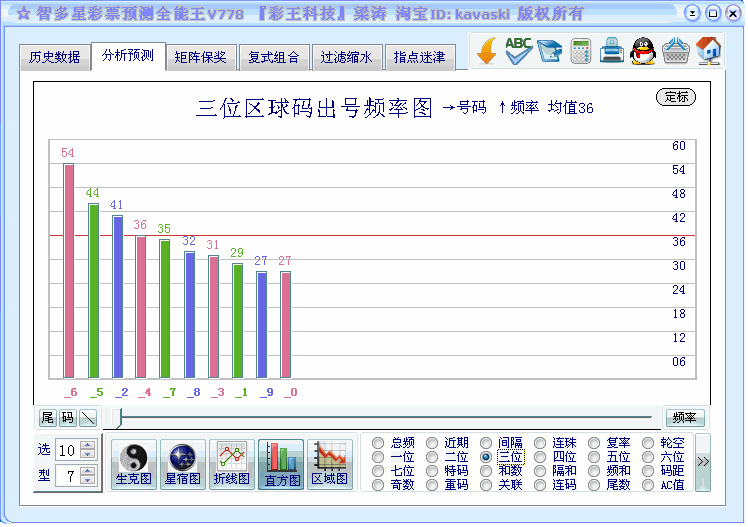Select the 近期 radio option
This screenshot has width=748, height=527.
click(432, 443)
